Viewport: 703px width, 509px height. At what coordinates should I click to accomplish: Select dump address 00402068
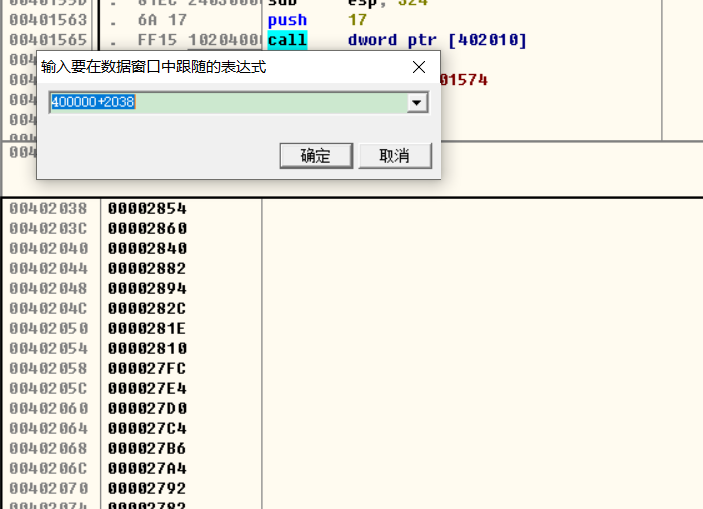pyautogui.click(x=48, y=448)
